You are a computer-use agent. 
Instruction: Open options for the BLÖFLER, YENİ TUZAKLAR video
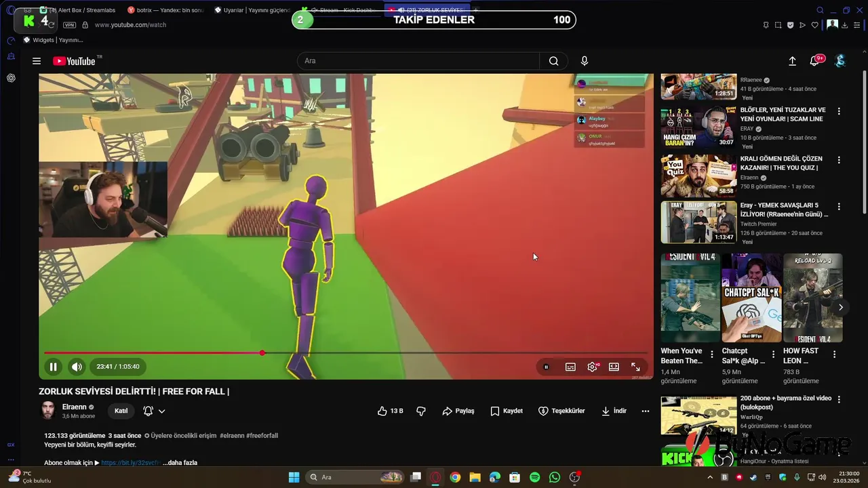pyautogui.click(x=839, y=111)
